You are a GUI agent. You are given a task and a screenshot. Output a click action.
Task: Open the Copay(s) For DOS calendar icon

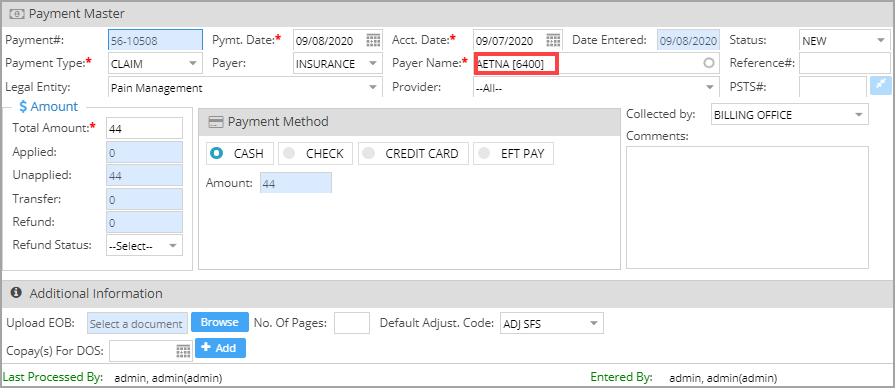(183, 351)
